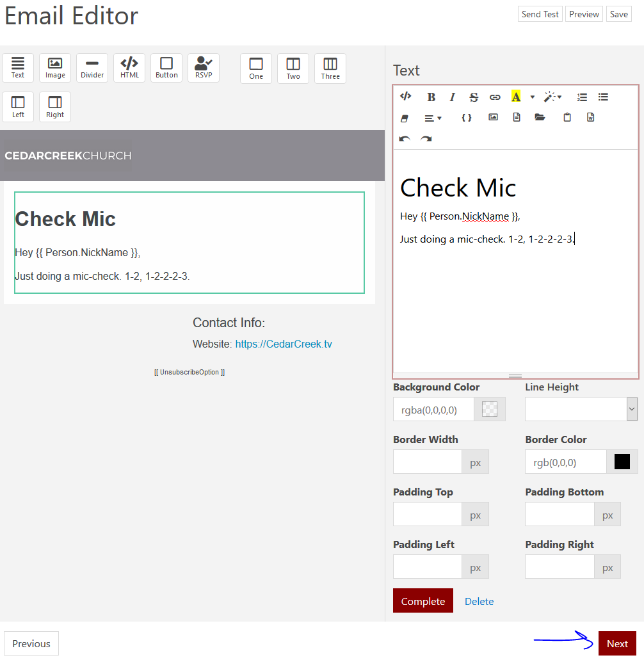Create an ordered numbered list
Screen dimensions: 644x660
pos(582,97)
